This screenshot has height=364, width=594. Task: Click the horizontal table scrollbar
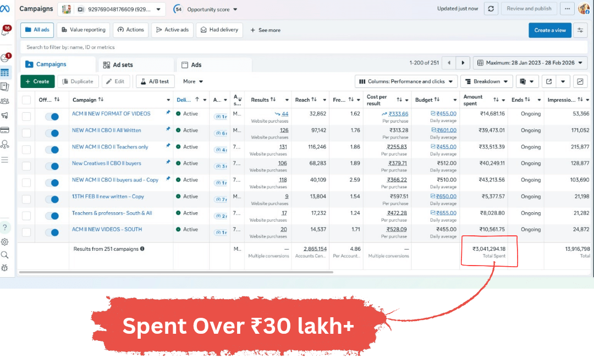[x=176, y=272]
